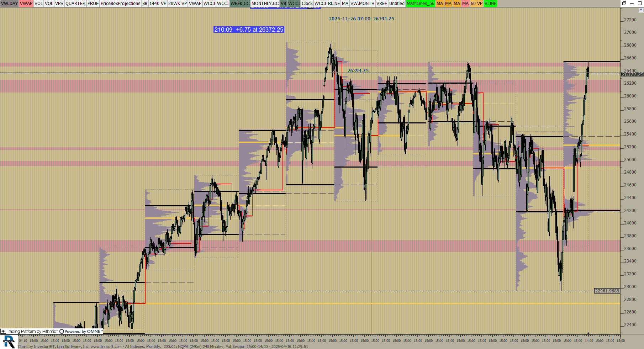Click the small M button at top right
Viewport: 644px width, 349px height.
pos(641,10)
